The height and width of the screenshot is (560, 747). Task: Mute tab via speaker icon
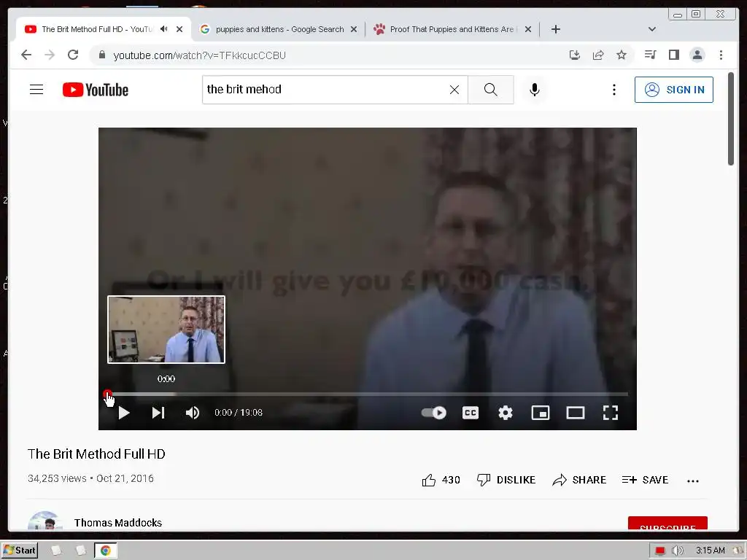[164, 29]
